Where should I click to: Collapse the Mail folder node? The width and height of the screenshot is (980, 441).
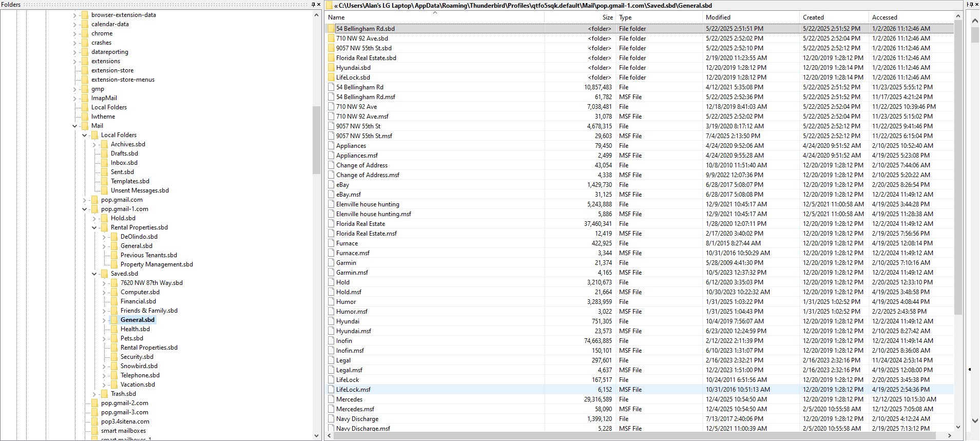74,126
